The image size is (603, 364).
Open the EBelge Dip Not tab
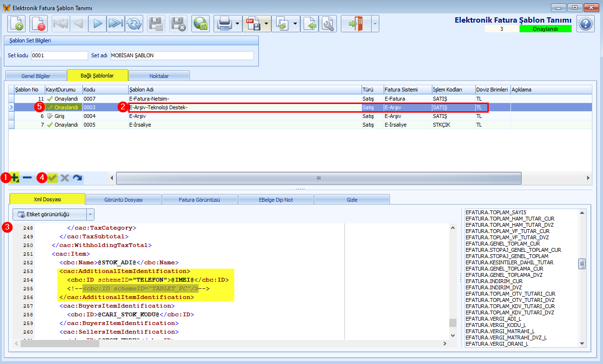[276, 199]
